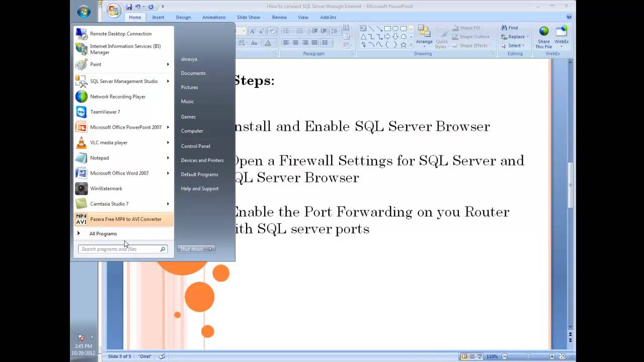Open Control Panel from the Start menu
The height and width of the screenshot is (362, 644).
pos(195,146)
